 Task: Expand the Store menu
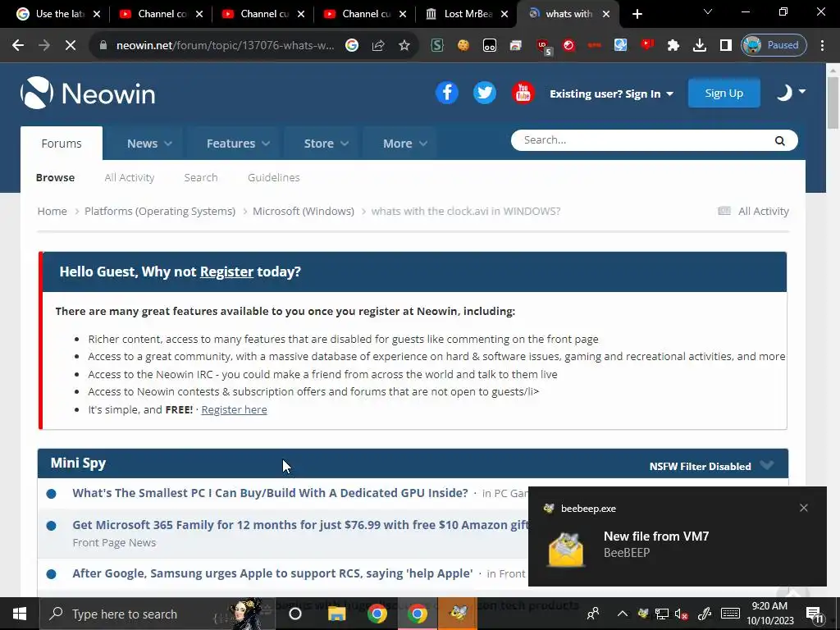[x=326, y=144]
